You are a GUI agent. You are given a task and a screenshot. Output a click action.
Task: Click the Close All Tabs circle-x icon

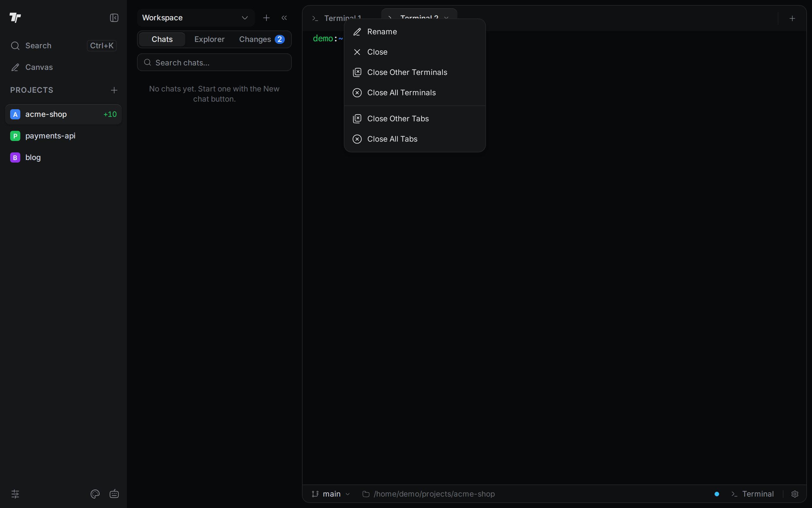point(357,139)
